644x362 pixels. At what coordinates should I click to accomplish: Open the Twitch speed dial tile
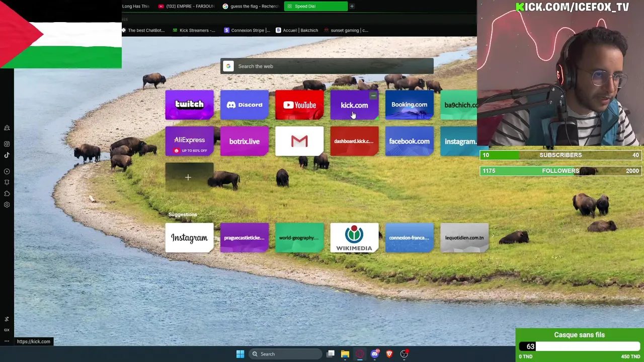point(189,105)
